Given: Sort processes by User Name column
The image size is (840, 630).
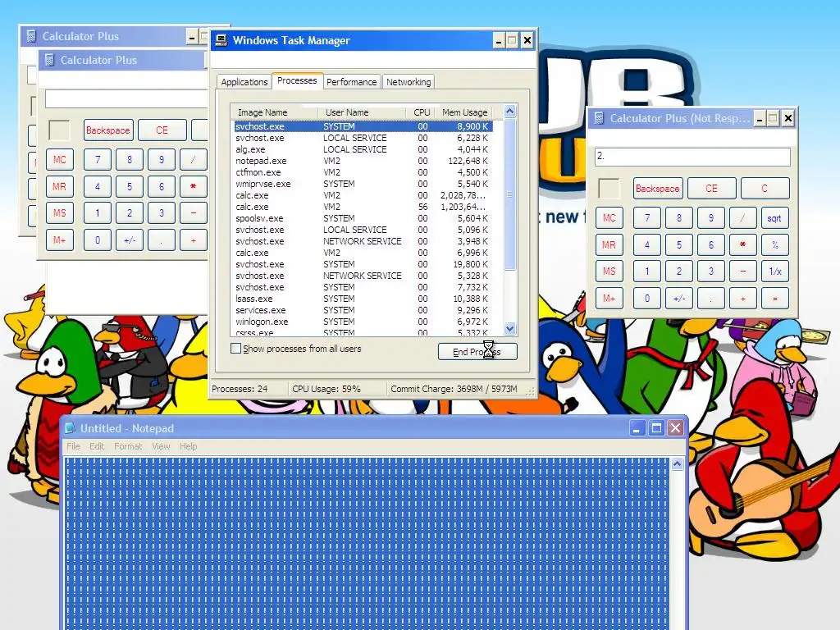Looking at the screenshot, I should tap(362, 112).
